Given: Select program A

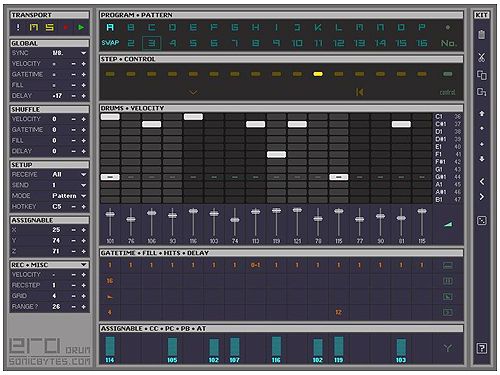Looking at the screenshot, I should coord(110,27).
